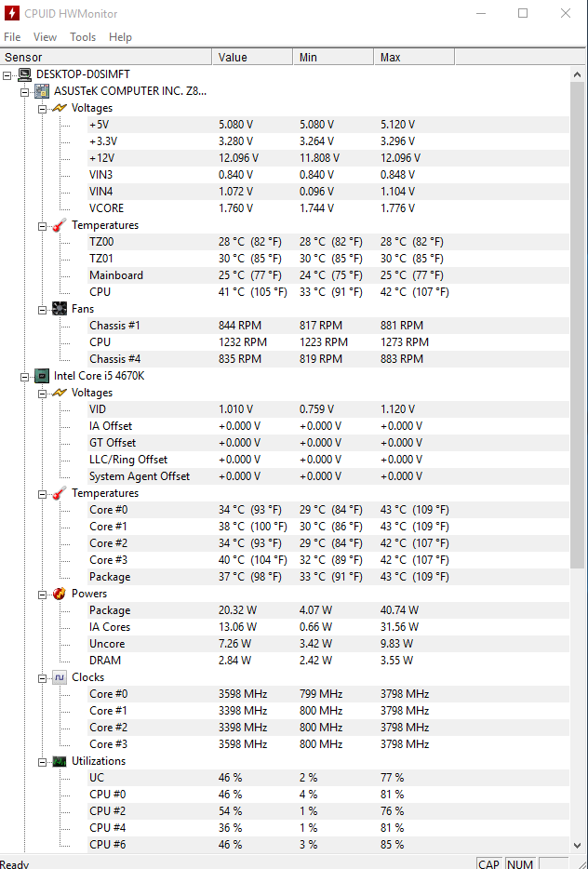Screen dimensions: 588x869
Task: Collapse the Powers section
Action: pos(42,594)
